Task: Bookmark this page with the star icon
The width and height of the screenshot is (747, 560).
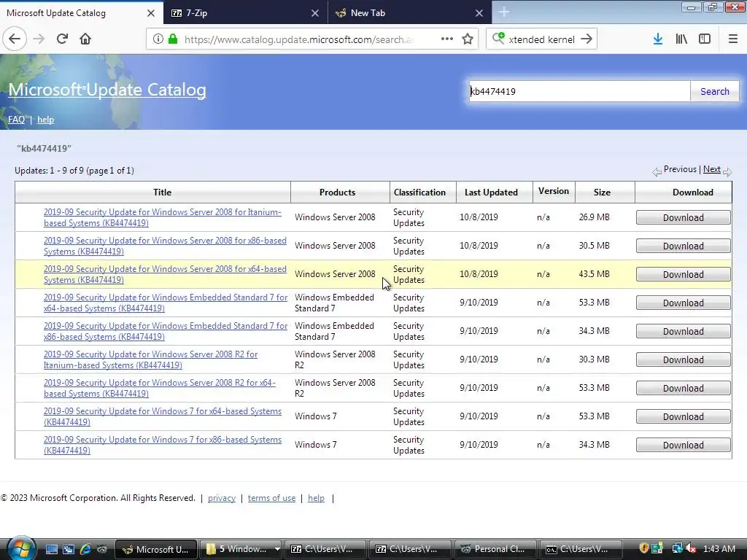Action: tap(468, 39)
